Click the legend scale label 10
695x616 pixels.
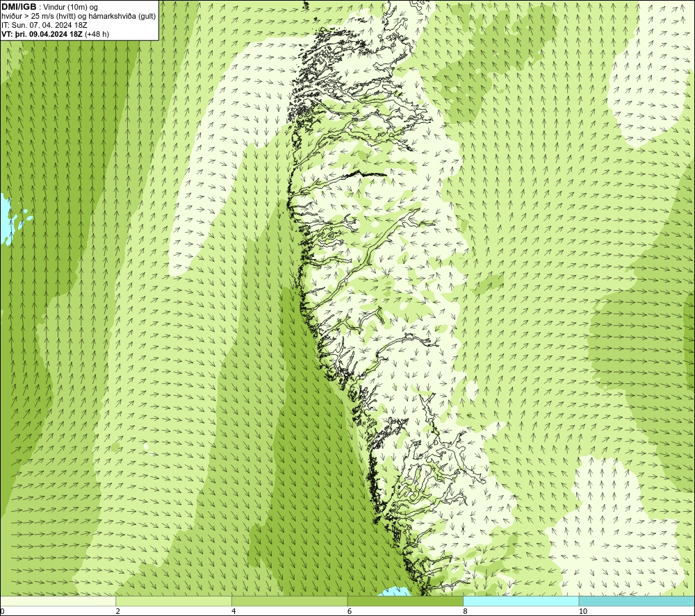point(582,611)
